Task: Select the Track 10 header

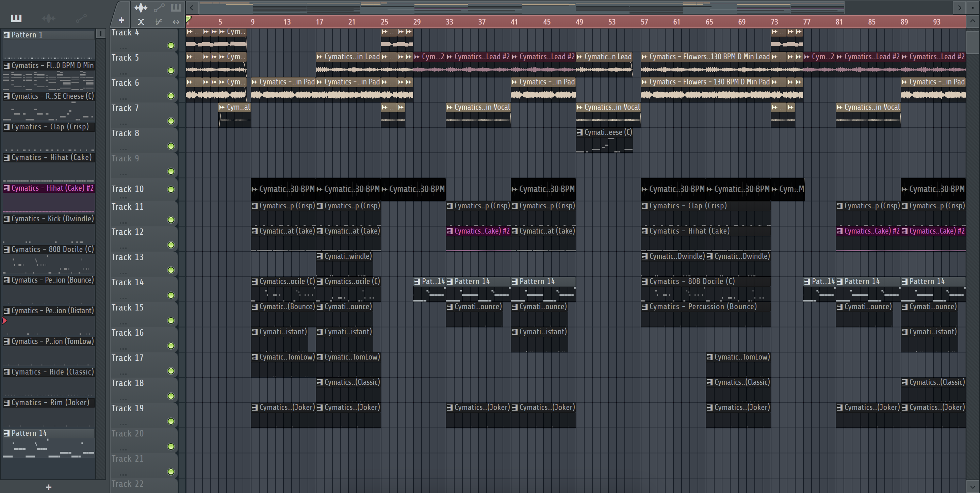Action: click(x=144, y=189)
